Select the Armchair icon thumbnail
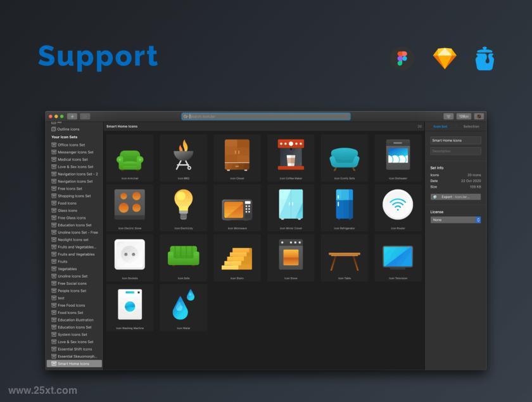The width and height of the screenshot is (532, 402). click(x=130, y=159)
